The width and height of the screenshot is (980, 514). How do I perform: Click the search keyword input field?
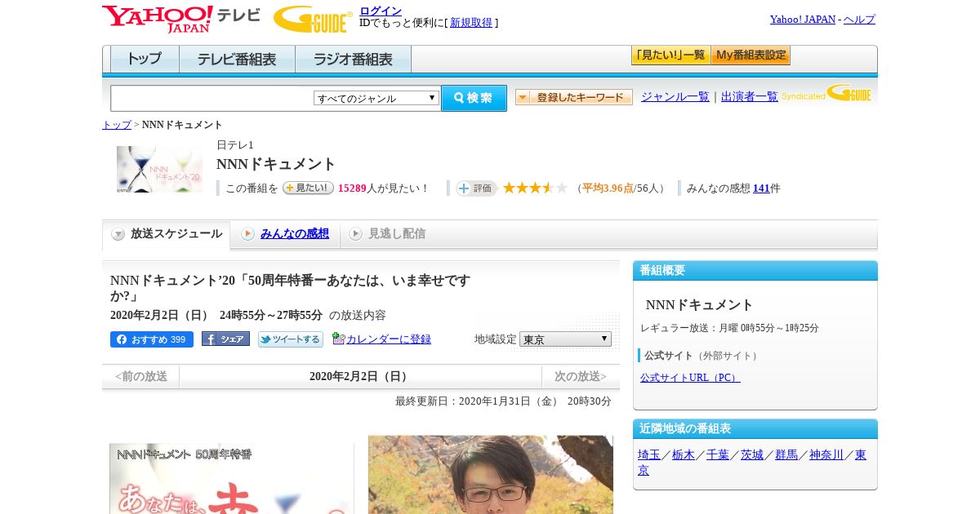tap(212, 98)
